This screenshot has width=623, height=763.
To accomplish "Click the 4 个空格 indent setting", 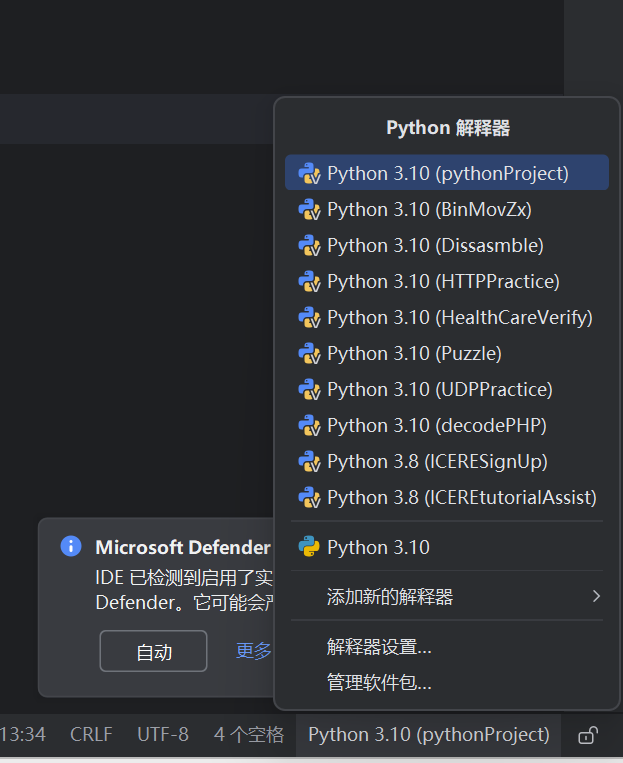I will 249,734.
